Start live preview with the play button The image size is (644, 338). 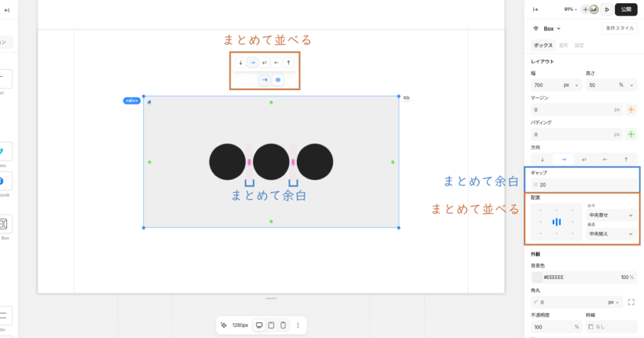click(x=607, y=9)
